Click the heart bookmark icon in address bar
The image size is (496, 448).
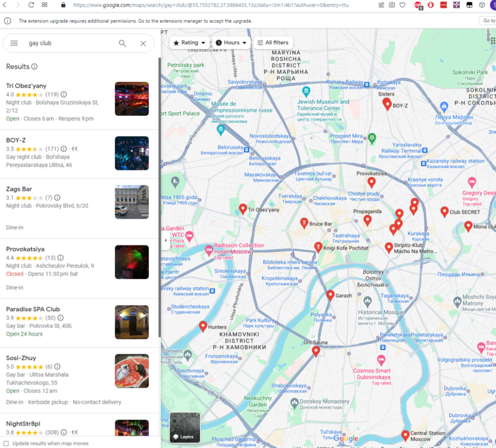[402, 5]
